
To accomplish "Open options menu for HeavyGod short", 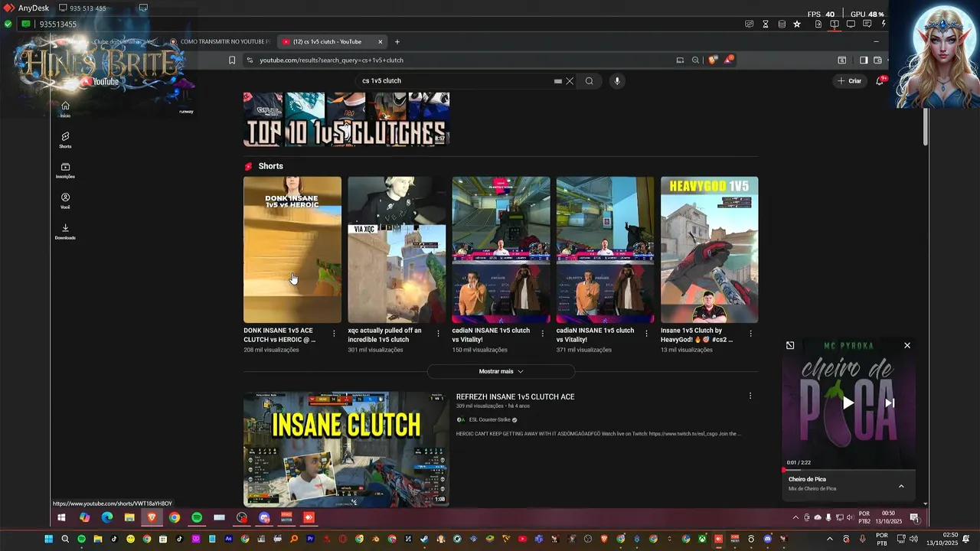I will tap(750, 333).
